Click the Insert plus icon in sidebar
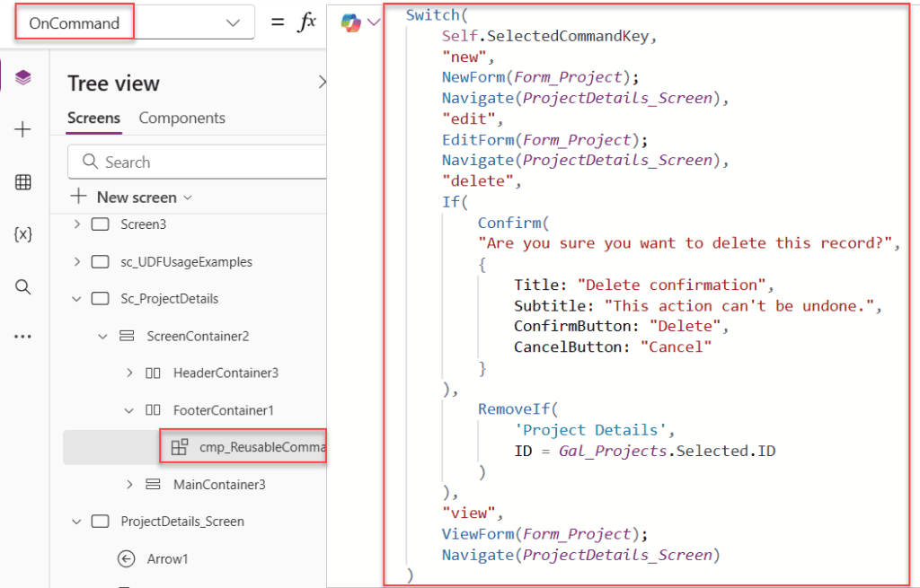This screenshot has width=920, height=588. pyautogui.click(x=22, y=129)
